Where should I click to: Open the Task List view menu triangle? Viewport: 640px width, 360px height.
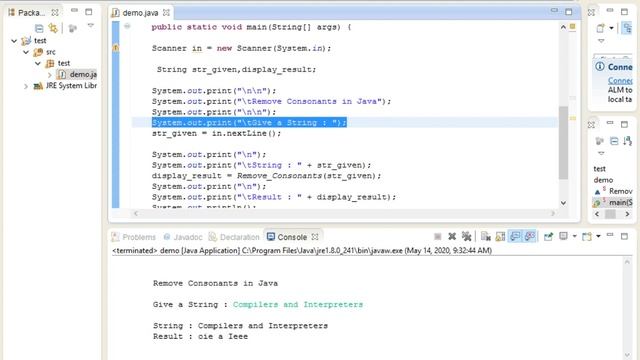point(601,41)
